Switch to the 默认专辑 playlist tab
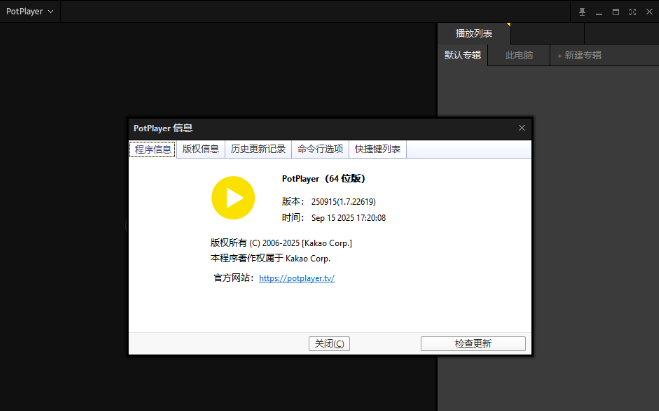The height and width of the screenshot is (411, 659). point(462,55)
